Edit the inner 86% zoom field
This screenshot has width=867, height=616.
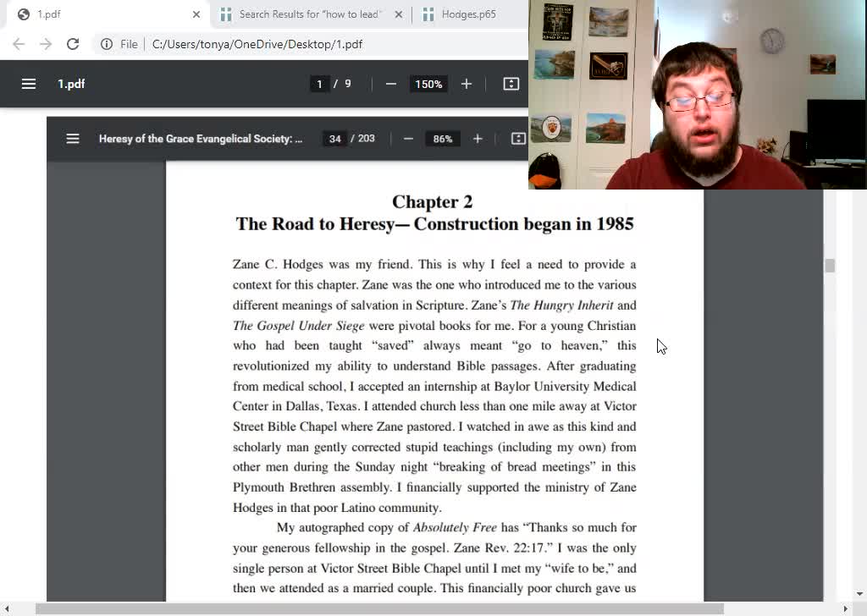pyautogui.click(x=442, y=139)
